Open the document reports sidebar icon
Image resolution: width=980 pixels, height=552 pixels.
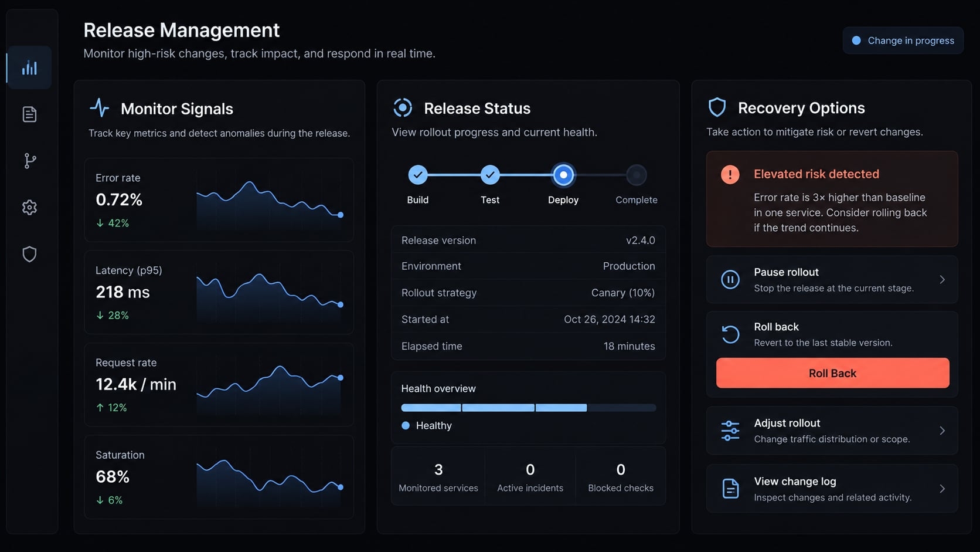click(29, 114)
